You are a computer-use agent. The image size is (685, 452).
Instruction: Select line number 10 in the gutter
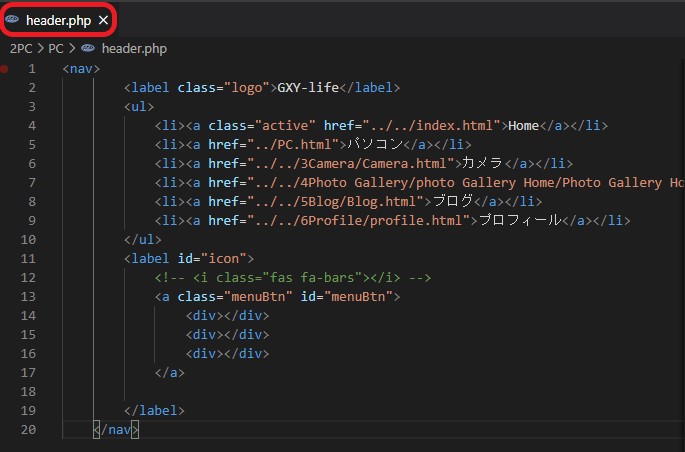[x=27, y=240]
